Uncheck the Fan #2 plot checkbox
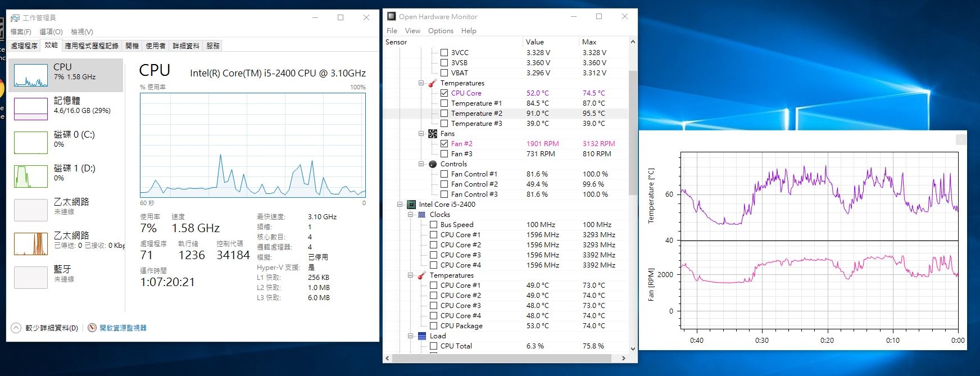The image size is (980, 376). [444, 144]
